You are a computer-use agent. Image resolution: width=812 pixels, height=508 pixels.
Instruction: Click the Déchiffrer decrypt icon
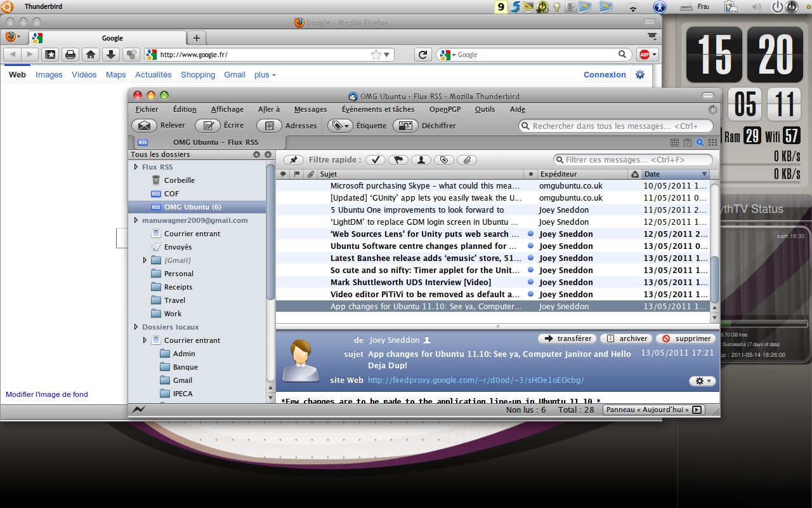point(406,126)
